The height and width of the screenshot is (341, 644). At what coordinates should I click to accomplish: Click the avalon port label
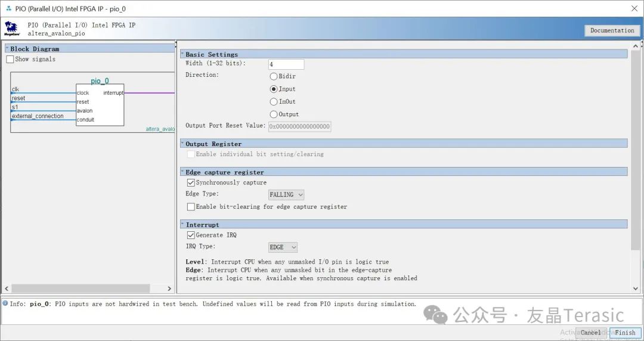point(85,110)
